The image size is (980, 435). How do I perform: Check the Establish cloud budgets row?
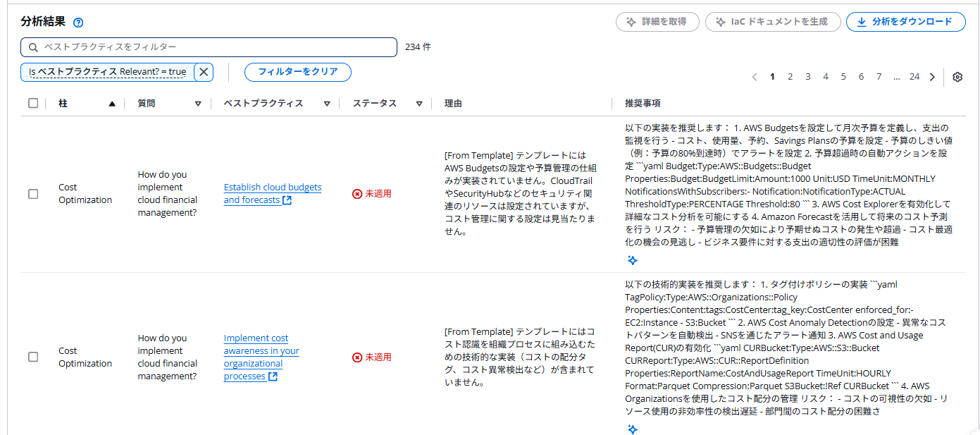click(33, 194)
